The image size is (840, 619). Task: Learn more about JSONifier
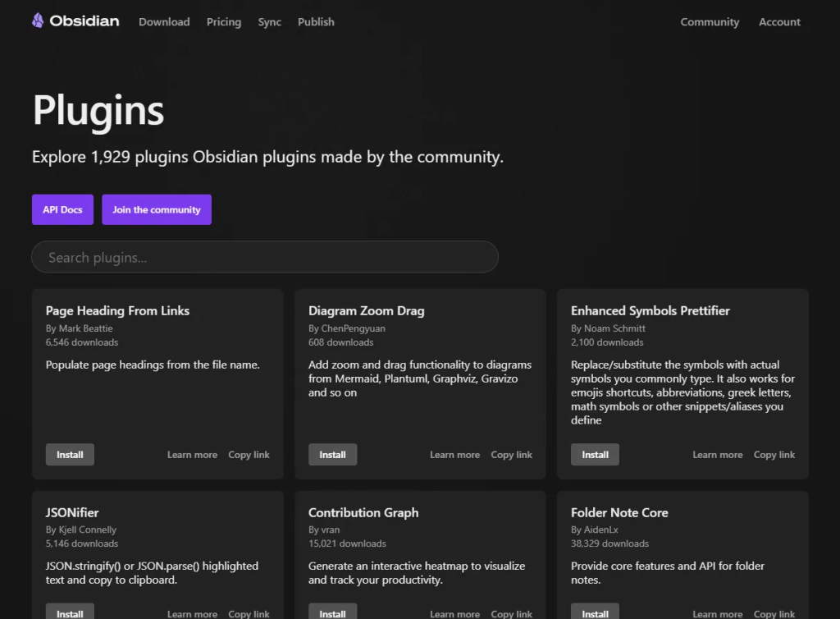(192, 613)
